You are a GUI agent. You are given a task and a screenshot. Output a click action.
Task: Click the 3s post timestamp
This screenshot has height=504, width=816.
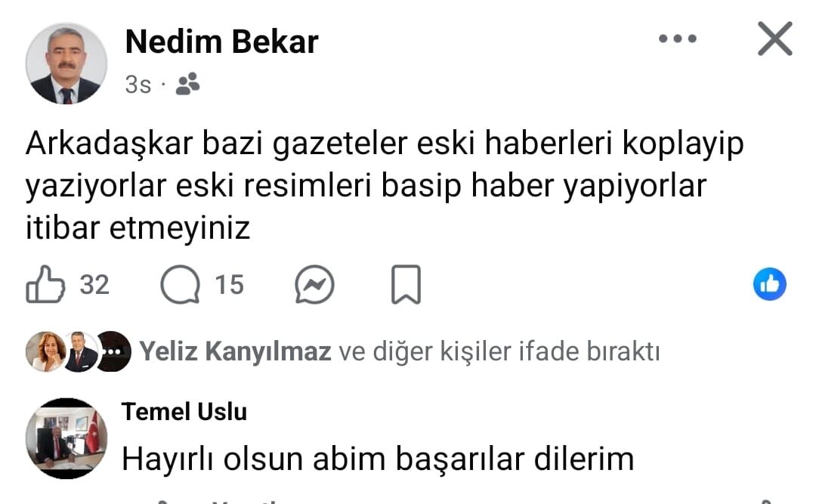(x=138, y=85)
